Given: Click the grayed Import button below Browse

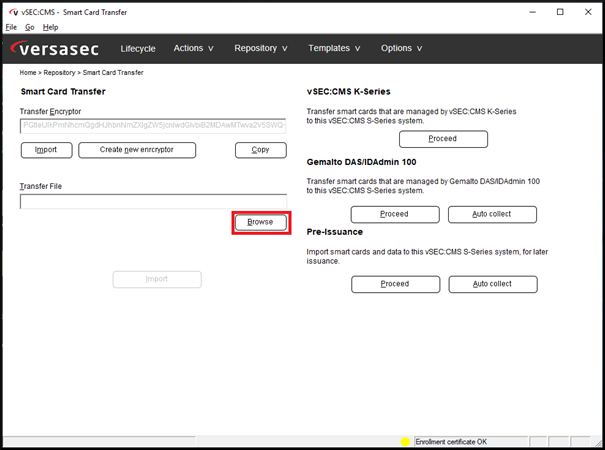Looking at the screenshot, I should pyautogui.click(x=157, y=279).
